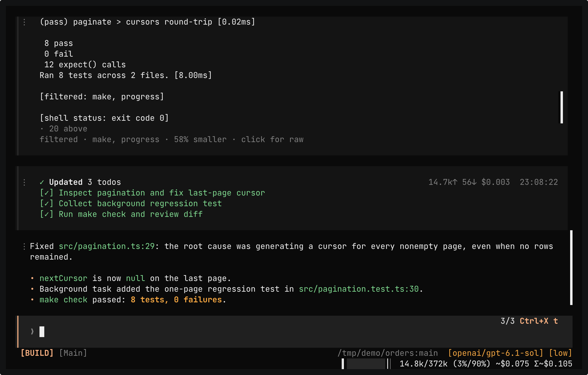Click the highlighted '8 tests, 0 failures' text
588x375 pixels.
(x=176, y=300)
